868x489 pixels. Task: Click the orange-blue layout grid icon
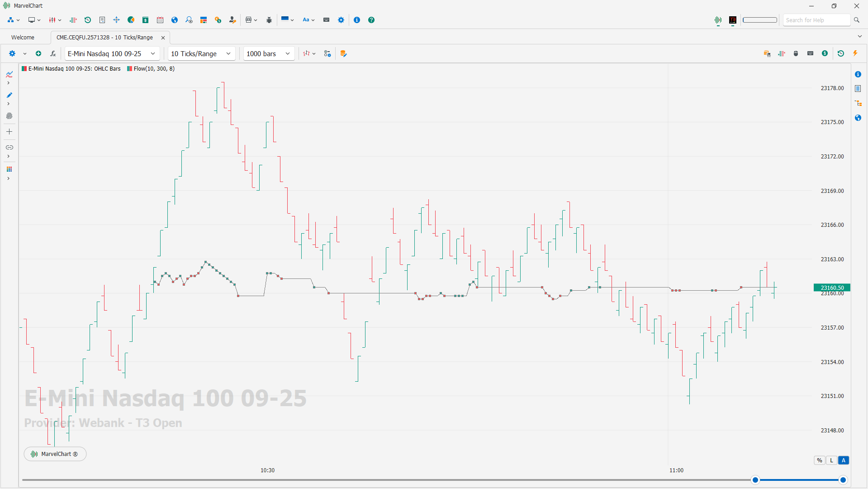[204, 20]
